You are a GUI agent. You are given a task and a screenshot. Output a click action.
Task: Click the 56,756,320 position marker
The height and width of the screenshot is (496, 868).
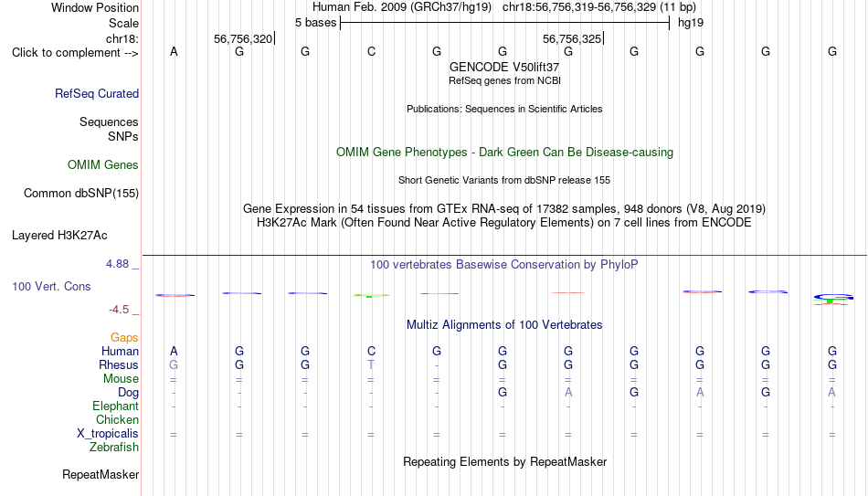[243, 38]
